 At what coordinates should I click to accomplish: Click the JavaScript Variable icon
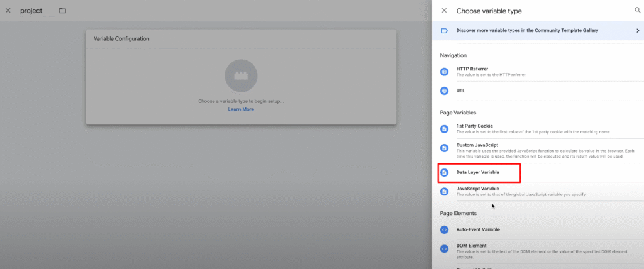pos(444,191)
